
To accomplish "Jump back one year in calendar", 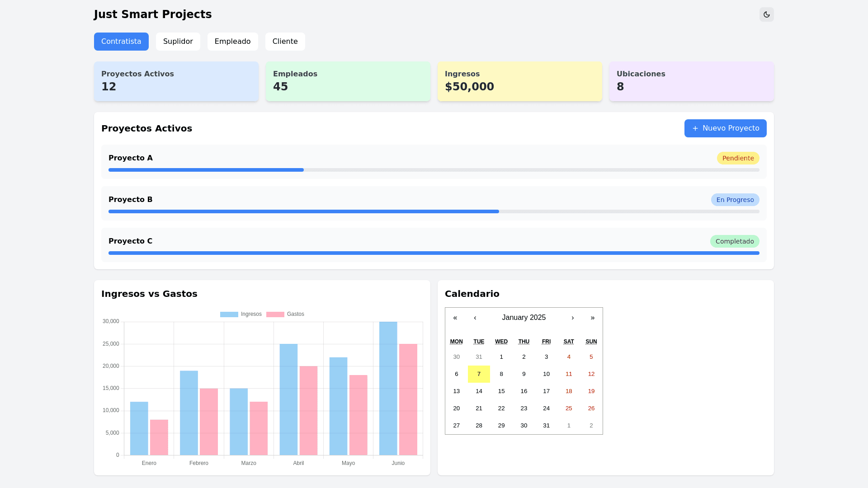I will click(455, 318).
